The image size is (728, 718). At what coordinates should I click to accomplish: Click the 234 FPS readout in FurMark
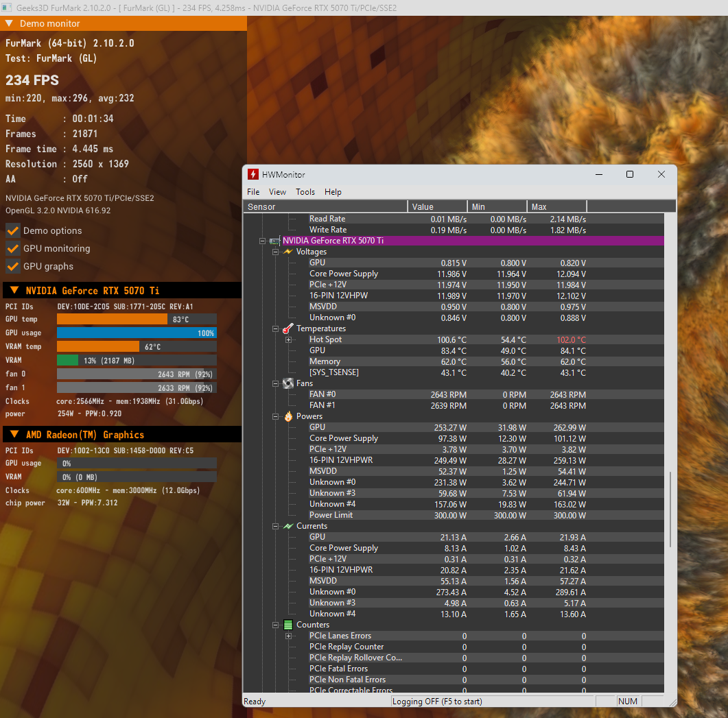[32, 80]
